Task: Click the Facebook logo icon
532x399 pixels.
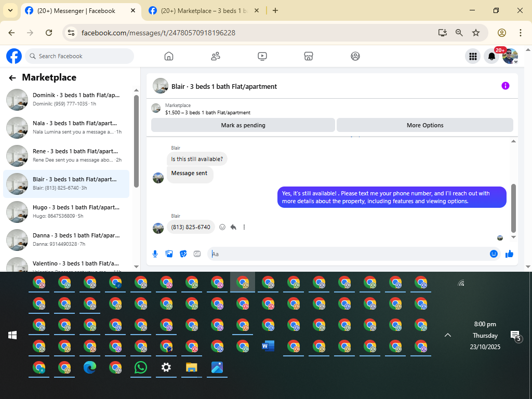Action: (x=14, y=56)
